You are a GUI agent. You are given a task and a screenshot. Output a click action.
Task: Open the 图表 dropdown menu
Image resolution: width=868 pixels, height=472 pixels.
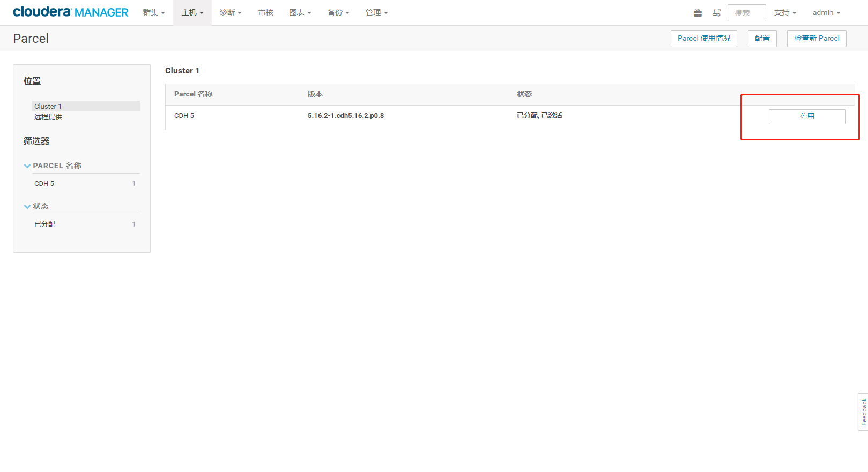coord(300,12)
